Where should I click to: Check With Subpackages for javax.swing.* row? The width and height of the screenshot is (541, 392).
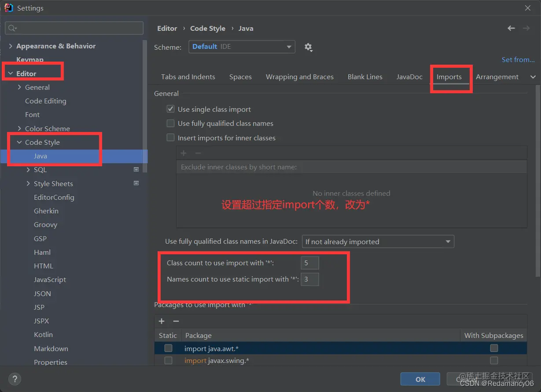click(x=494, y=360)
